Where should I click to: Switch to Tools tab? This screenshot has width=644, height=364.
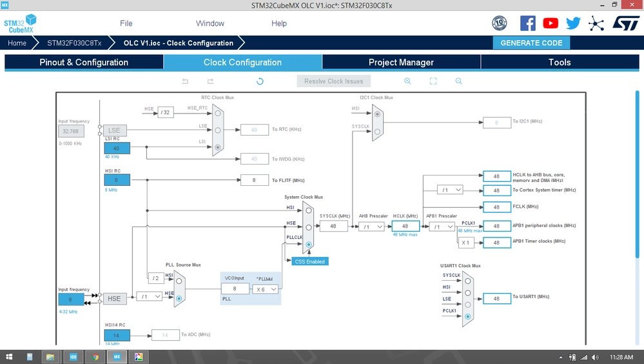(x=560, y=62)
